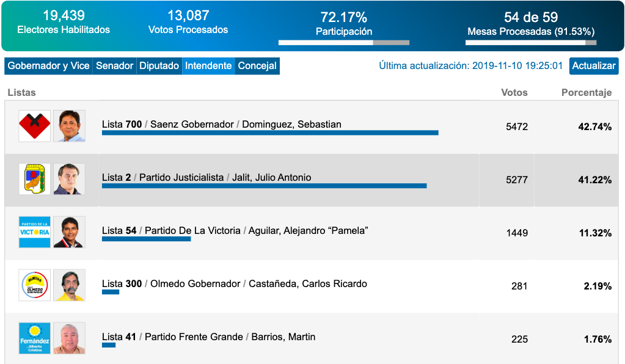This screenshot has width=625, height=364.
Task: Click Martin Barrios candidate photo
Action: click(69, 338)
